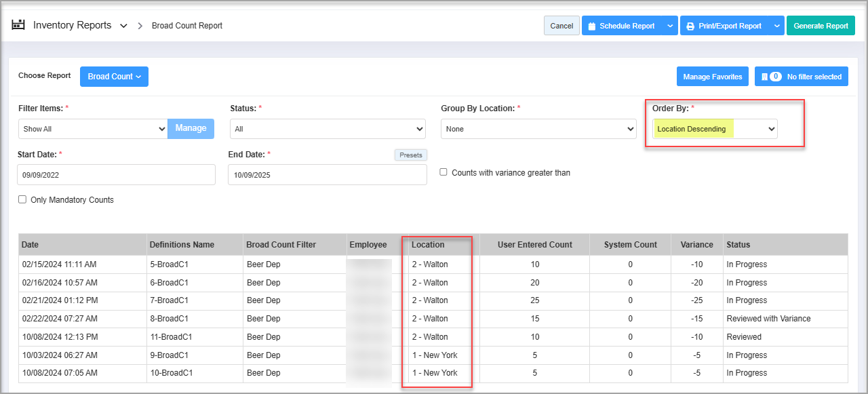Click the Cancel button
The height and width of the screenshot is (394, 868).
pyautogui.click(x=561, y=26)
